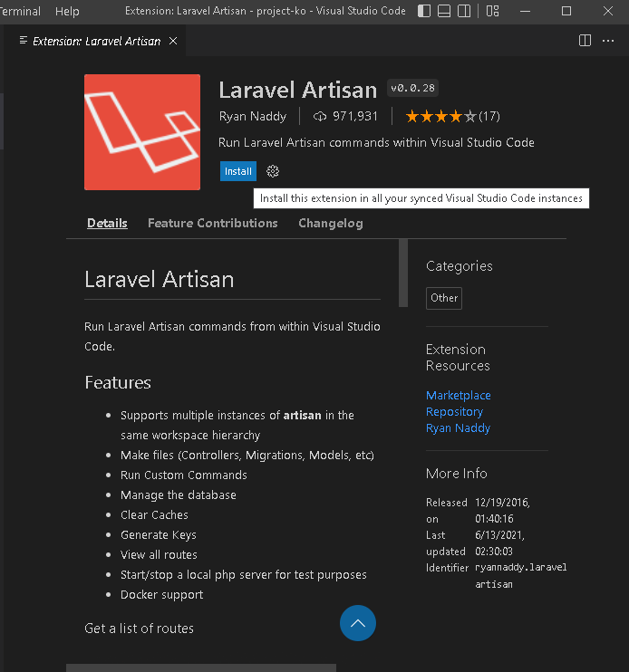Click the Categories heading
The image size is (629, 672).
coord(460,266)
